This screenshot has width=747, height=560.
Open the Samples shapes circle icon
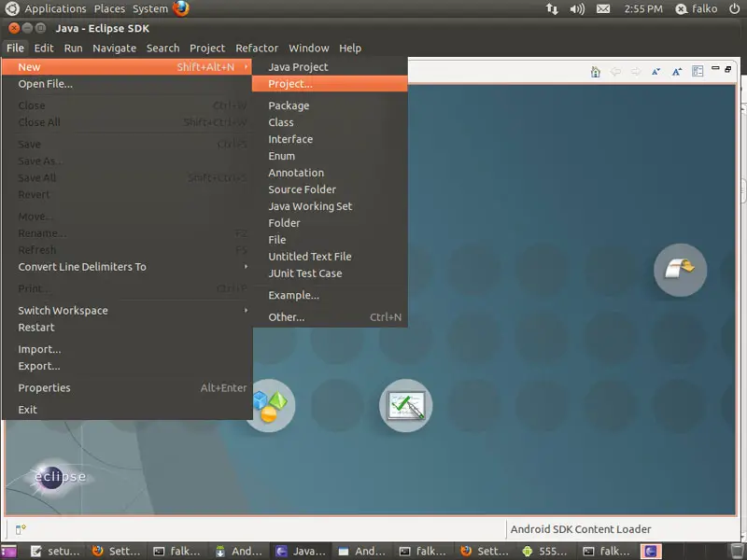pos(270,406)
